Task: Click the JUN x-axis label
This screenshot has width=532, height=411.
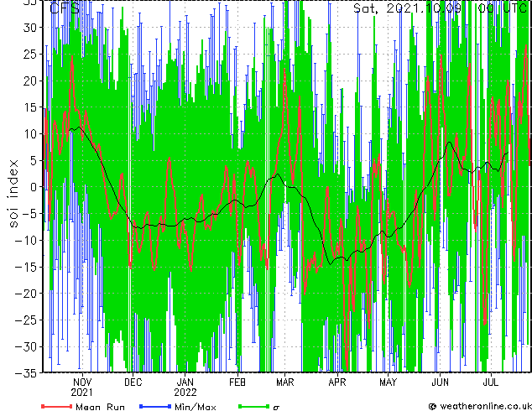Action: 440,382
